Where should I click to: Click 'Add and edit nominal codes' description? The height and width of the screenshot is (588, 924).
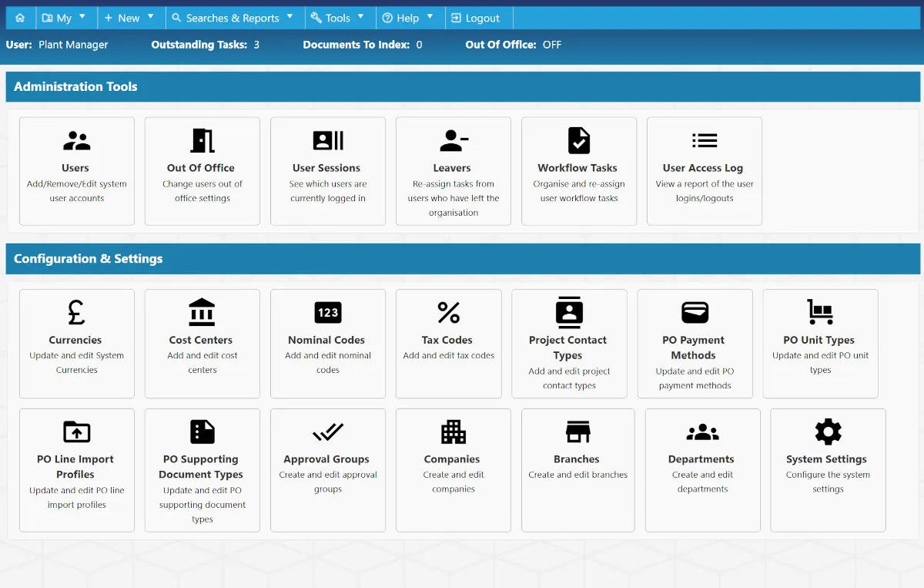pyautogui.click(x=328, y=363)
